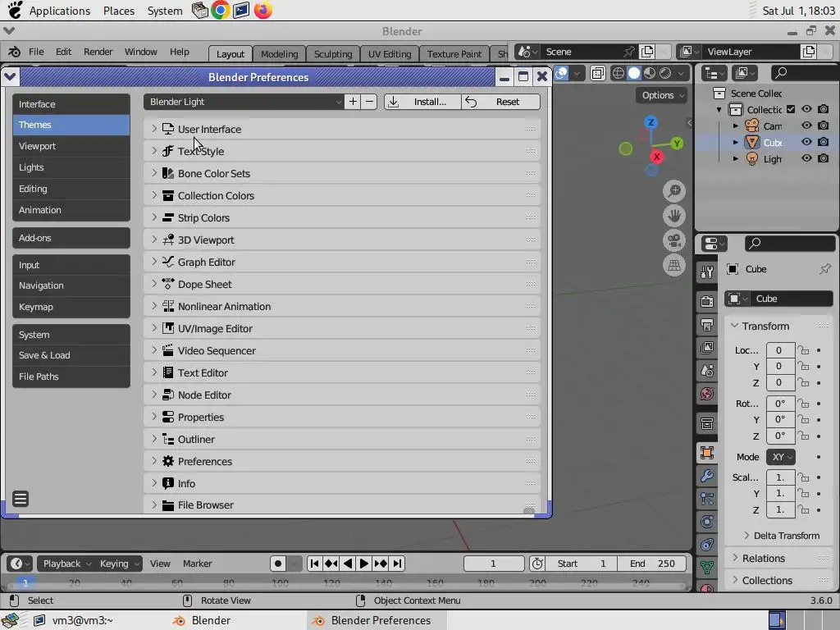This screenshot has width=840, height=630.
Task: Expand the Bone Color Sets section
Action: point(342,174)
